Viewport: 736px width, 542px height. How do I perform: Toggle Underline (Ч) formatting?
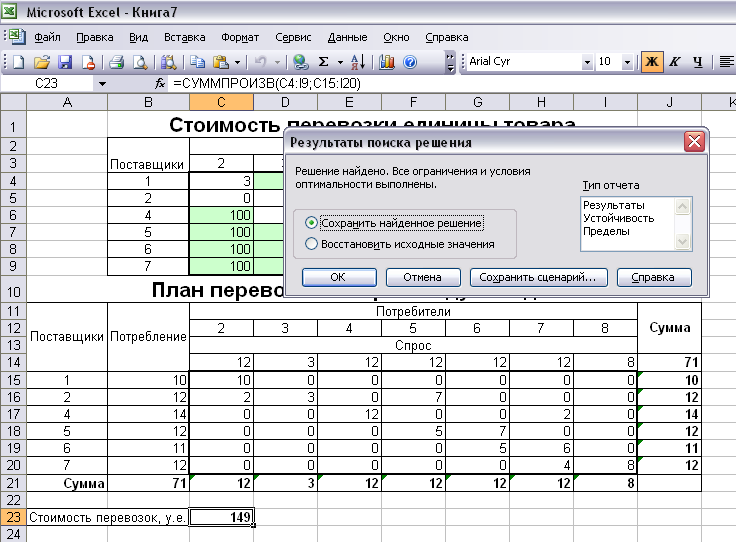[x=698, y=61]
